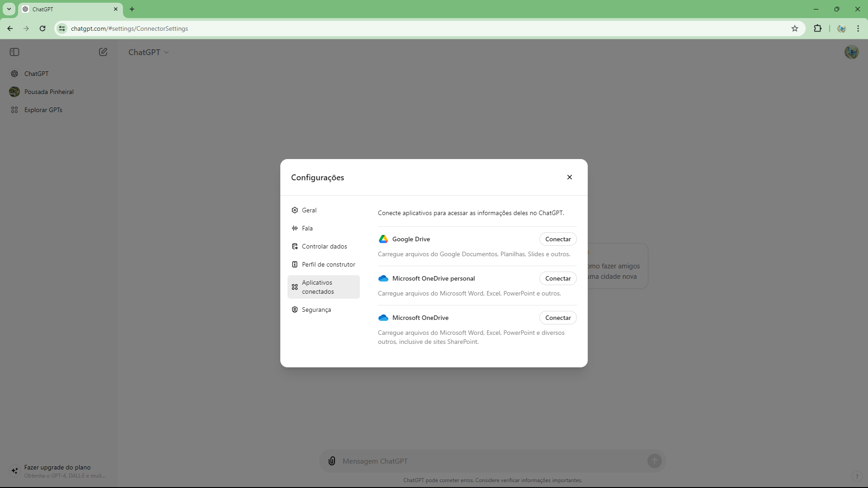Connect Google Drive with Conectar button
Screen dimensions: 868x488
coord(558,239)
